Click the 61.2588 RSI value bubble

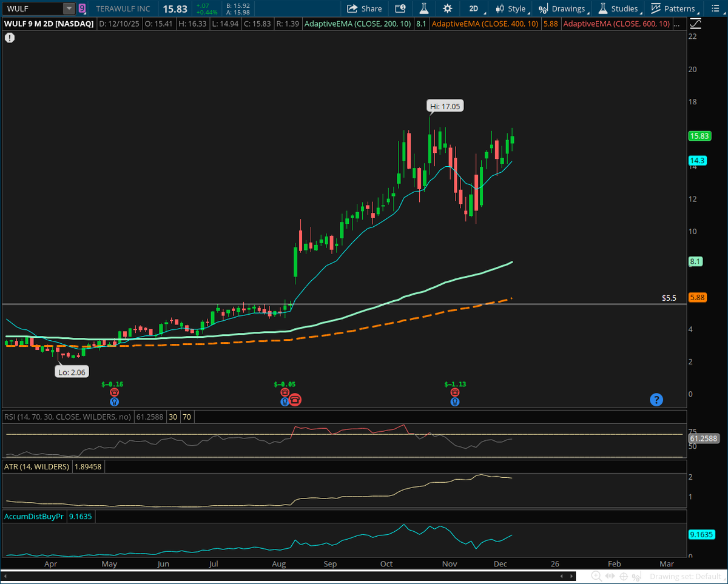pos(704,438)
